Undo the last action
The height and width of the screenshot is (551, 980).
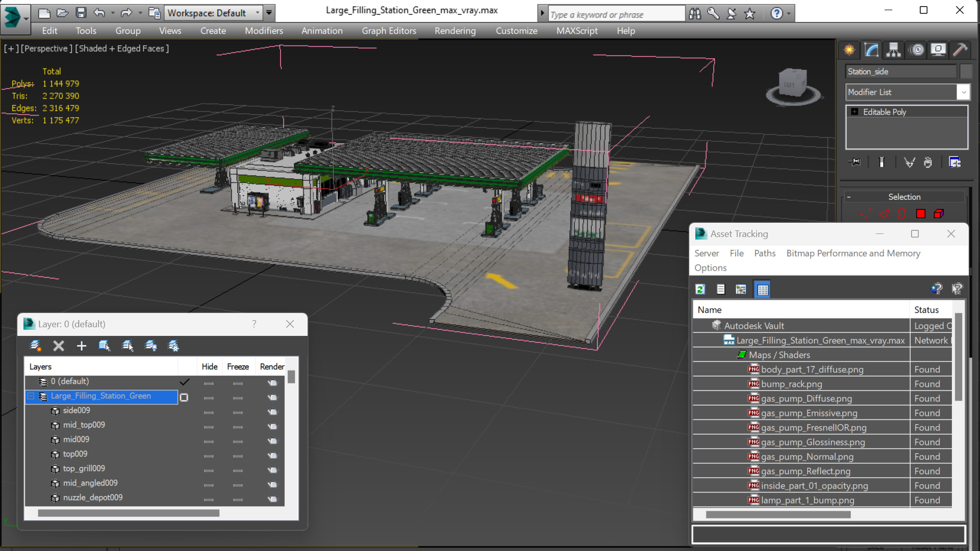(99, 13)
